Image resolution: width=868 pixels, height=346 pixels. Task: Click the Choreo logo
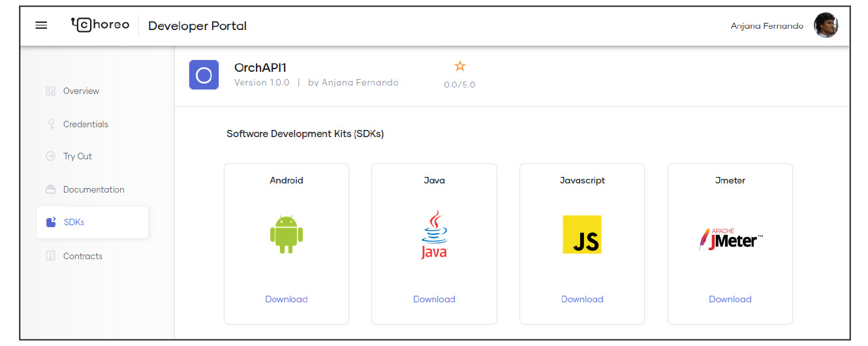[100, 25]
